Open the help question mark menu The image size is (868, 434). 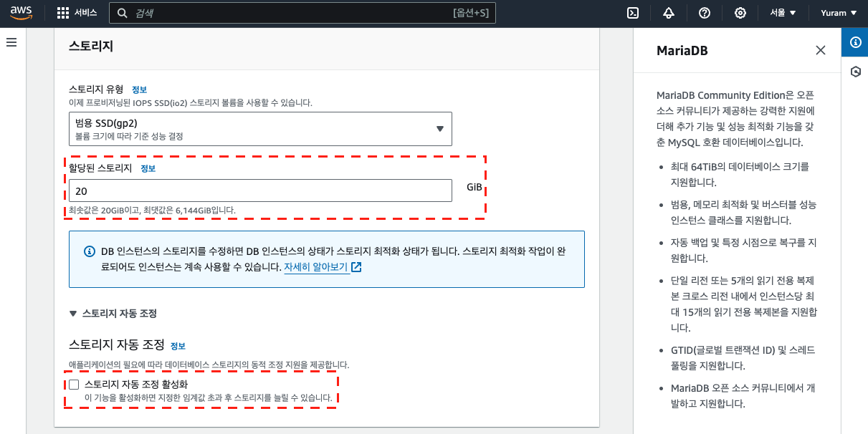pos(705,13)
